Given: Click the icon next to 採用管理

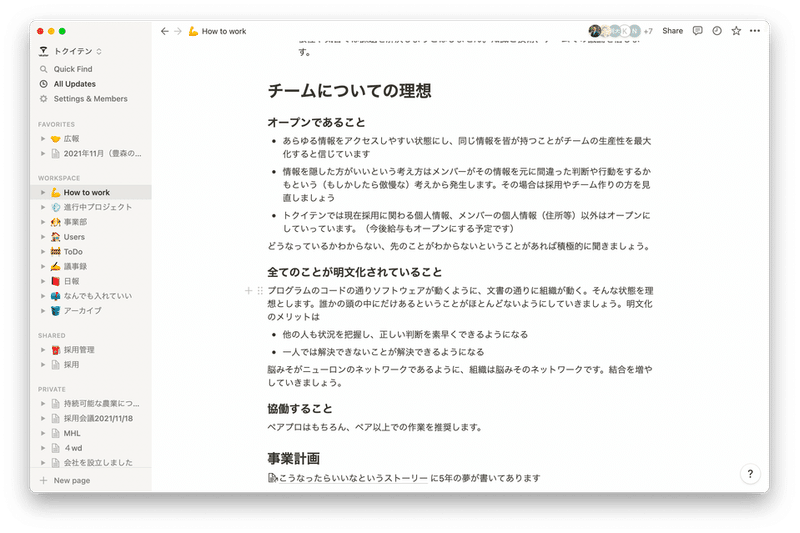Looking at the screenshot, I should pyautogui.click(x=56, y=350).
